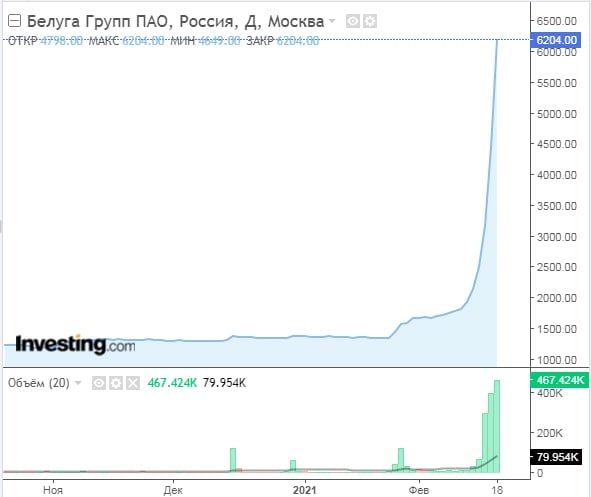Click the 3500.00 price axis label
591x497 pixels.
[x=557, y=206]
